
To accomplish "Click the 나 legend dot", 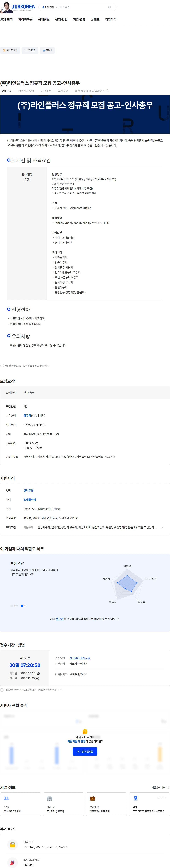I will tap(22, 606).
